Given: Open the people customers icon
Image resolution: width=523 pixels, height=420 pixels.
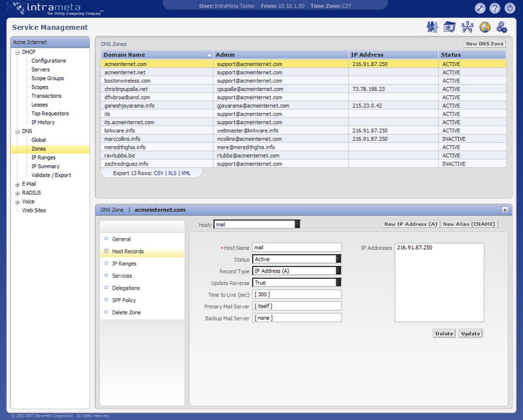Looking at the screenshot, I should 432,27.
